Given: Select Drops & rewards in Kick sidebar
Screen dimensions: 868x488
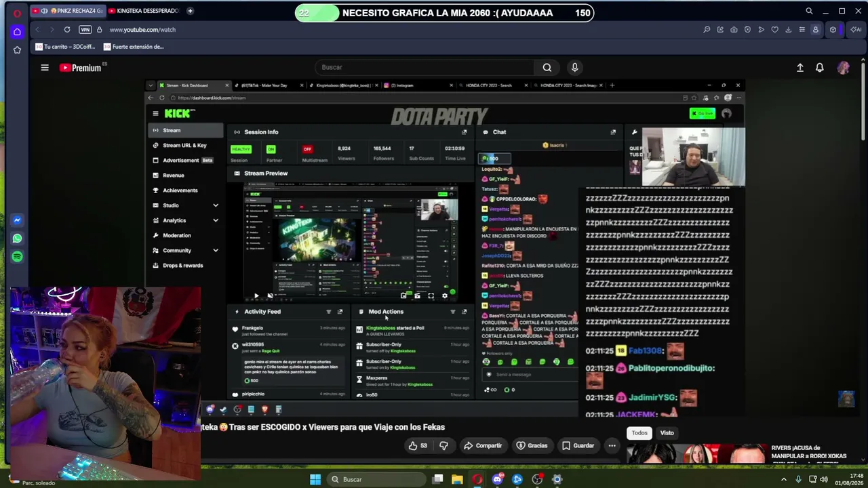Looking at the screenshot, I should pyautogui.click(x=185, y=266).
